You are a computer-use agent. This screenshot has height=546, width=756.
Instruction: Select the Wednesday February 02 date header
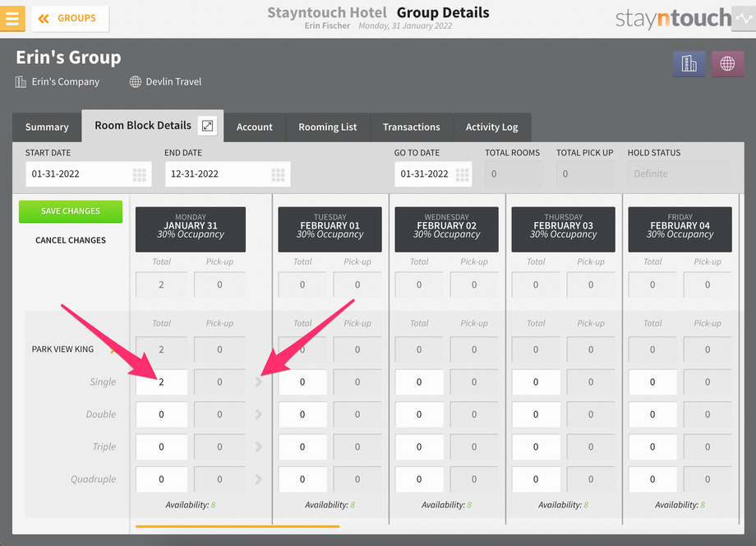(x=446, y=229)
